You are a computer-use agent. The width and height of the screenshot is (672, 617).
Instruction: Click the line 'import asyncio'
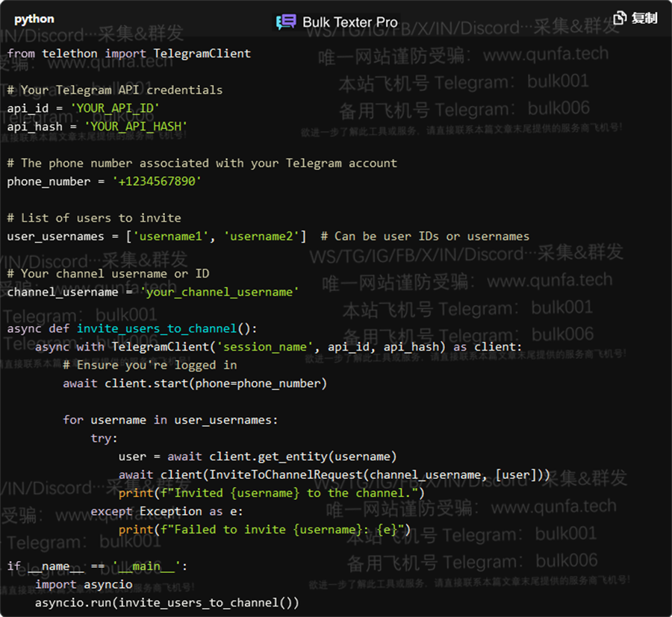click(84, 584)
